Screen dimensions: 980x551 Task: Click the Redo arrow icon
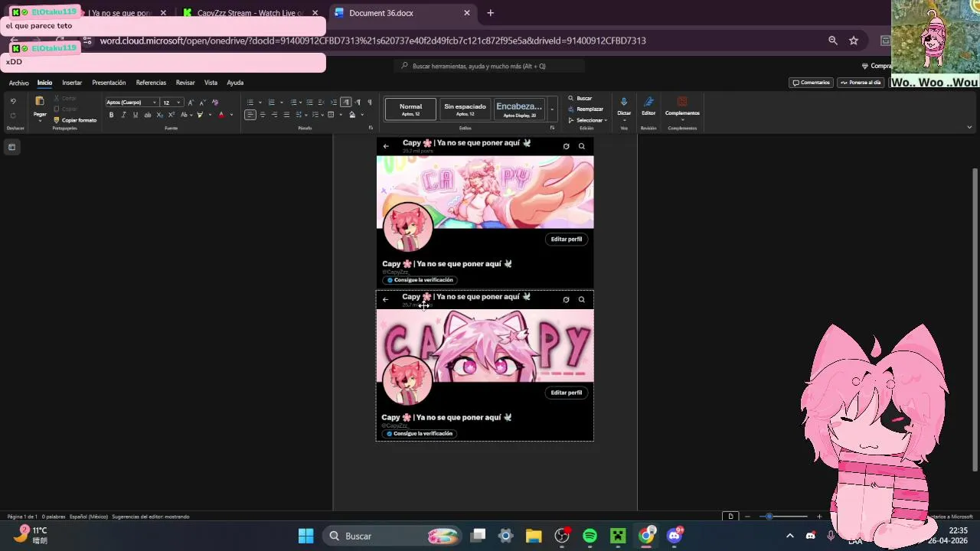pyautogui.click(x=13, y=116)
